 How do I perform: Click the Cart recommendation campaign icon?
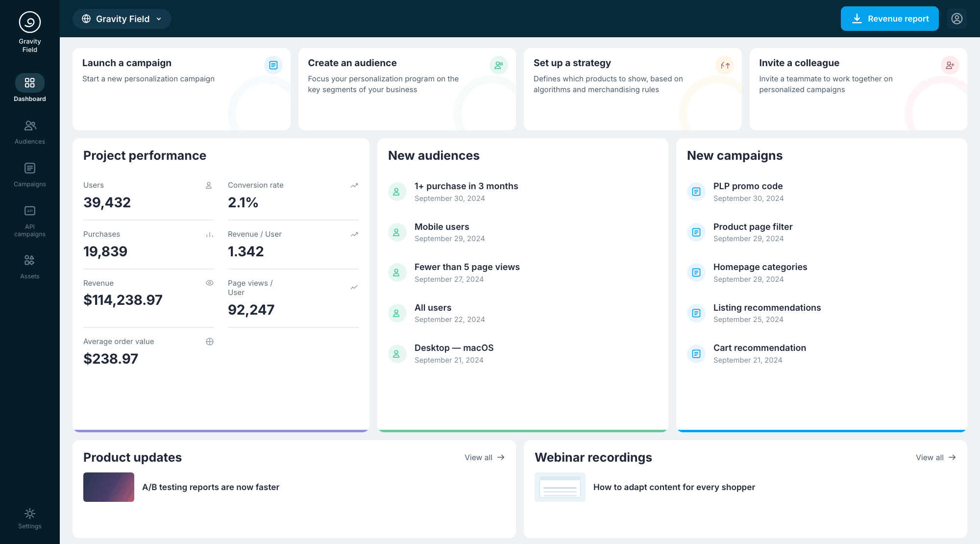point(696,354)
